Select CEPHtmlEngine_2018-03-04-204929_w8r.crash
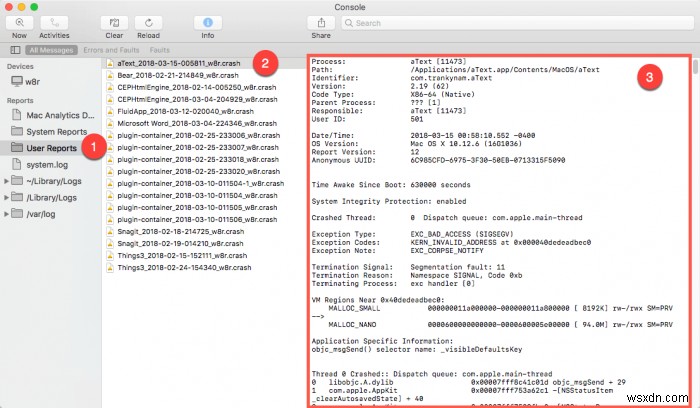700x408 pixels. [197, 100]
